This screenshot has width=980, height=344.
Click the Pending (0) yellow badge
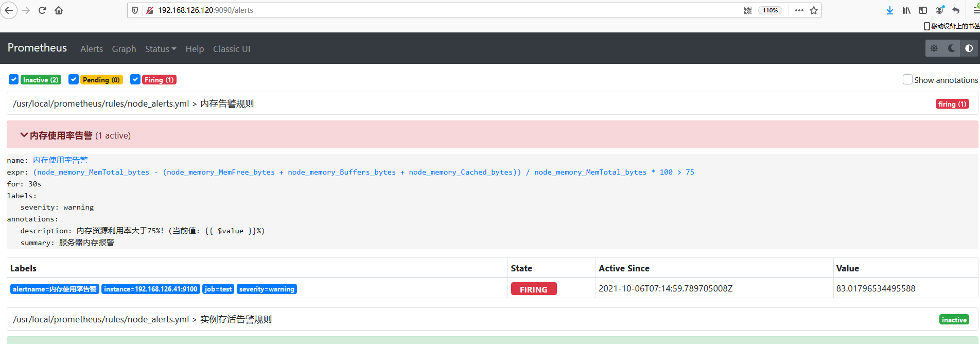click(x=101, y=80)
